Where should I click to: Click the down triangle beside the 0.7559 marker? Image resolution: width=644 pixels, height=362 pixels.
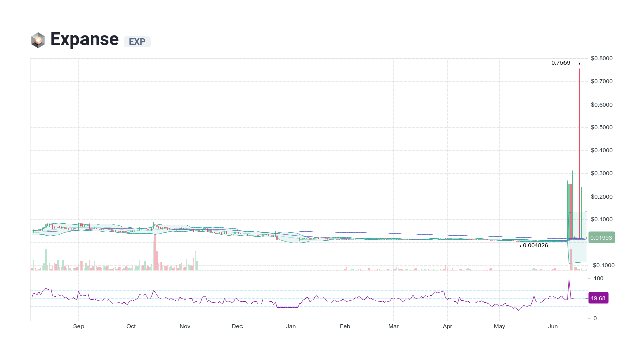click(579, 63)
